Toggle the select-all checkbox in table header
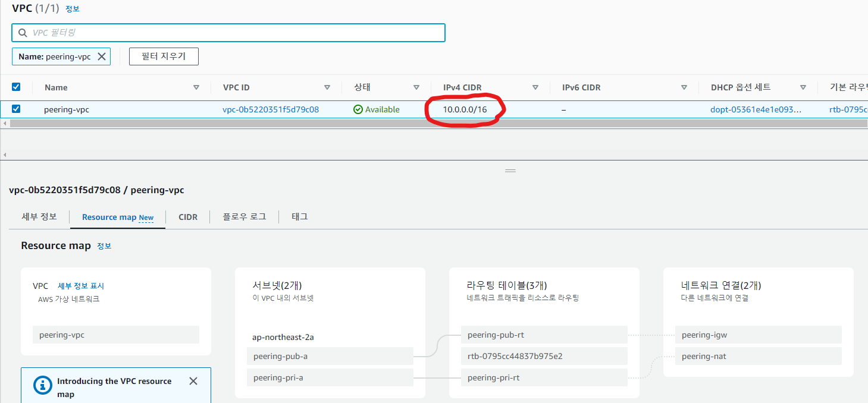The height and width of the screenshot is (403, 868). [16, 87]
